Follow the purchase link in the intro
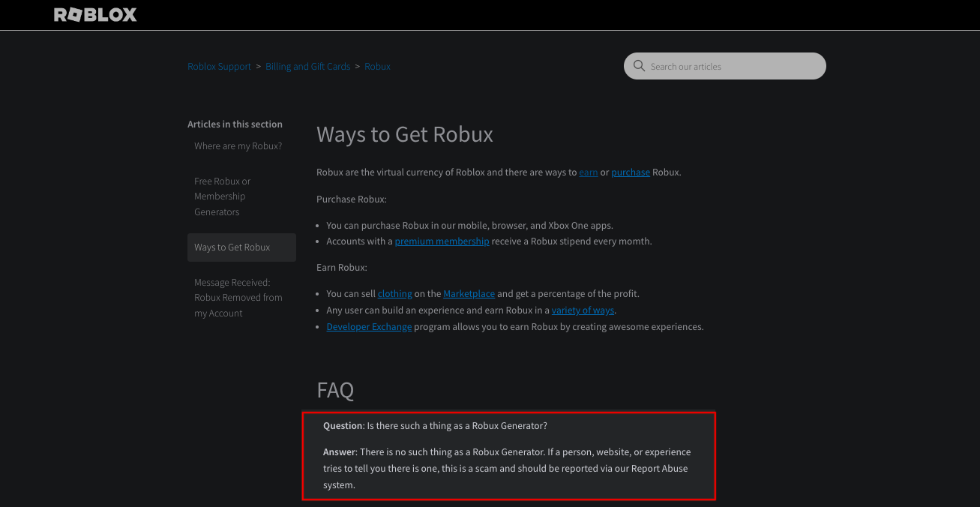This screenshot has width=980, height=507. [x=631, y=172]
